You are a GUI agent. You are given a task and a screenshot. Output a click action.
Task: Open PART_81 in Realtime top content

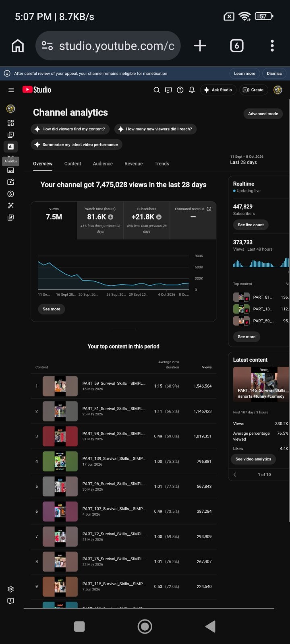(x=261, y=297)
